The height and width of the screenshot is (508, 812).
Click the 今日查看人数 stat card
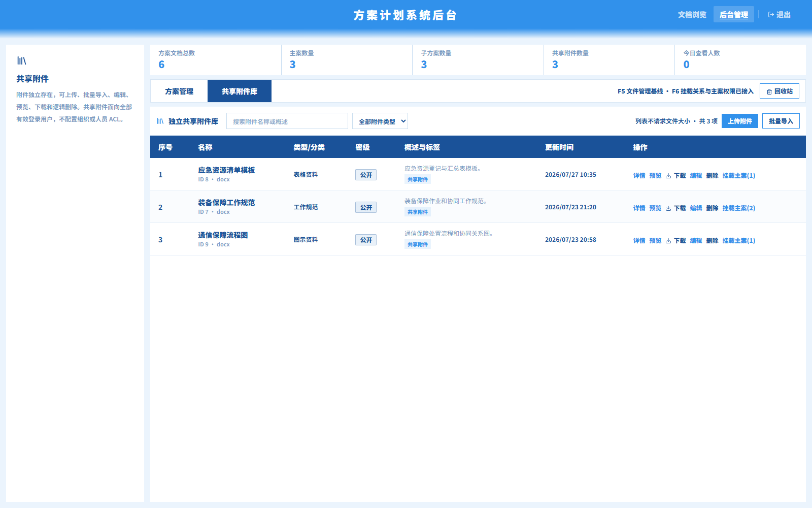tap(740, 60)
